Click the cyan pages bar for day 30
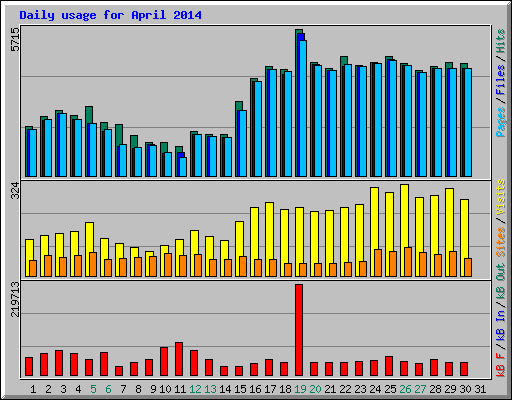512x400 pixels. 468,123
